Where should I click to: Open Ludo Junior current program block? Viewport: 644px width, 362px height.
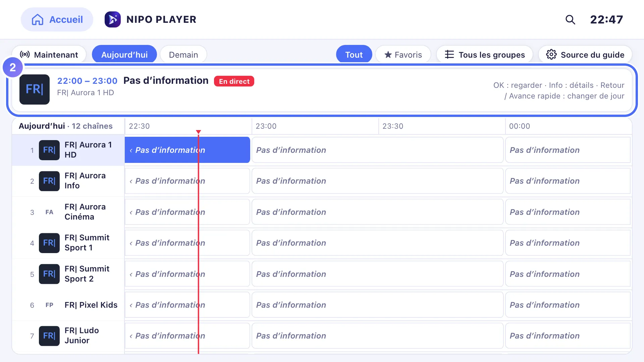(x=187, y=336)
